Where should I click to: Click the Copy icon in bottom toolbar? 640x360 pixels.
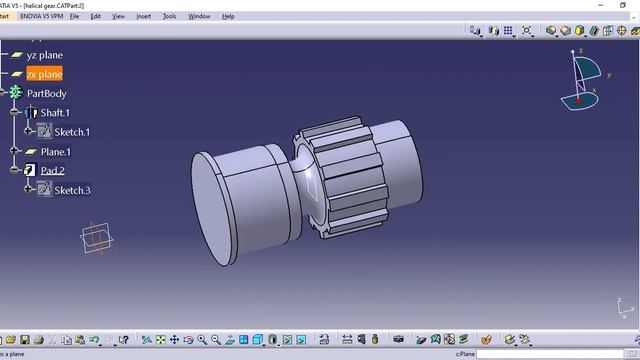tap(67, 340)
